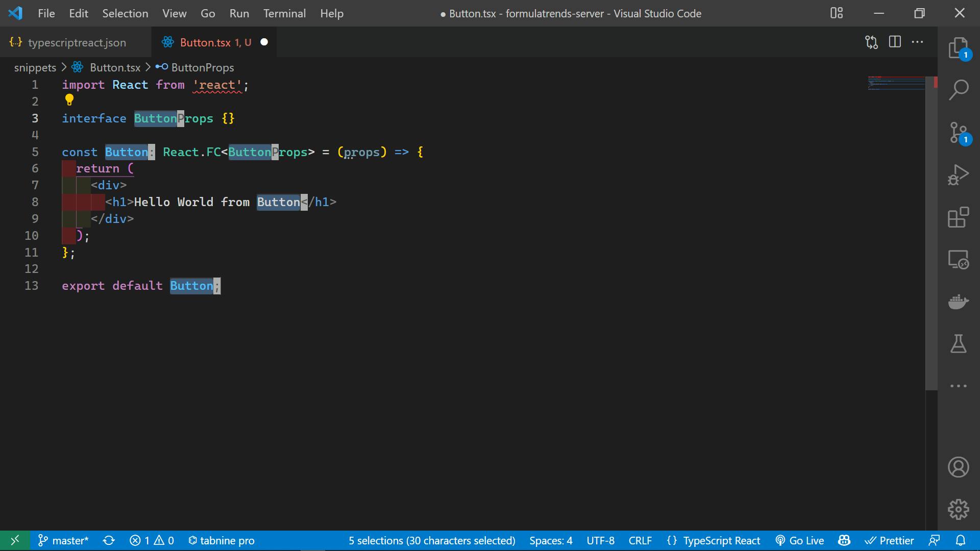
Task: Open the Selection menu
Action: (125, 13)
